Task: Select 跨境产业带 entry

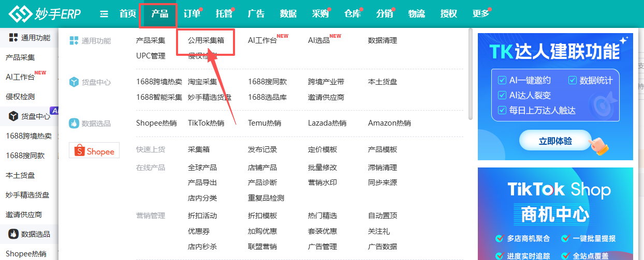Action: coord(326,82)
